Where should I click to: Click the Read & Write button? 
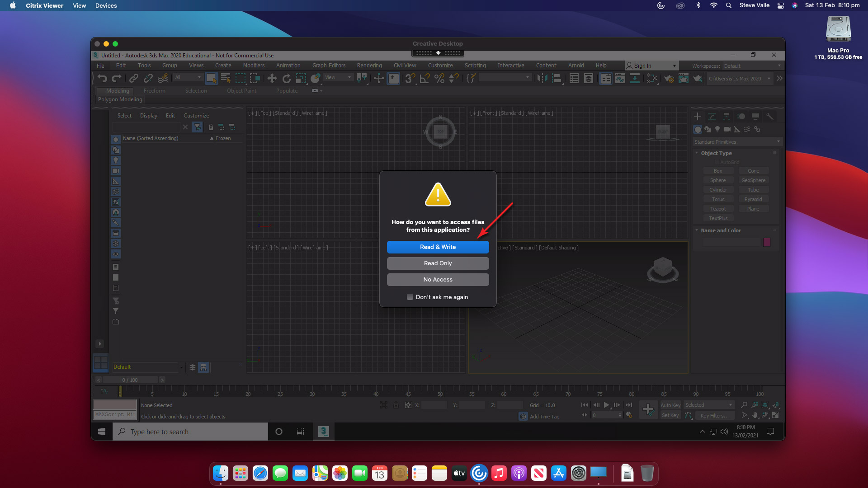(x=437, y=247)
